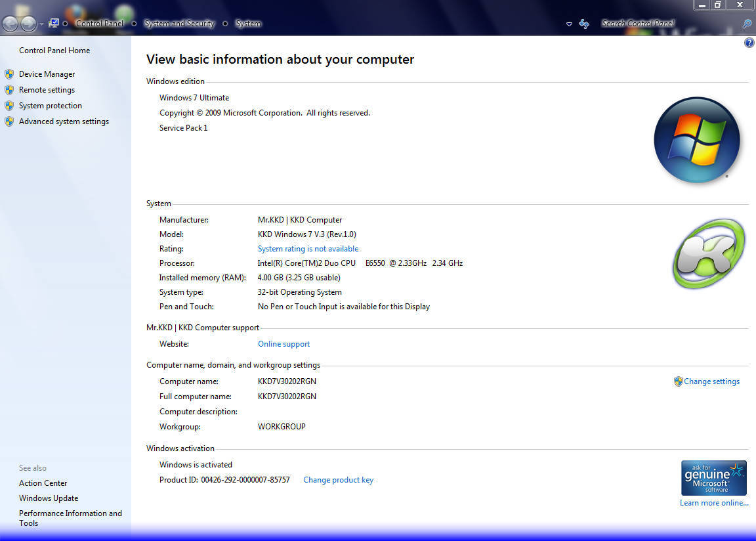Click the Service Pack 1 text
Viewport: 756px width, 541px height.
click(x=183, y=128)
